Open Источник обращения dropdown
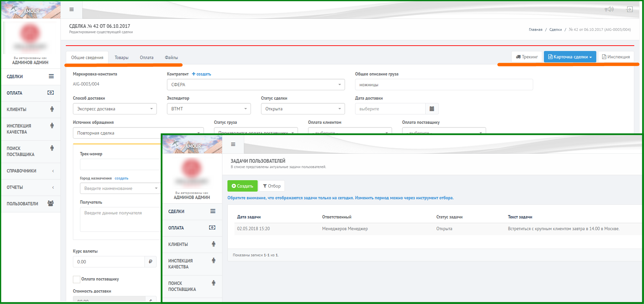 138,133
